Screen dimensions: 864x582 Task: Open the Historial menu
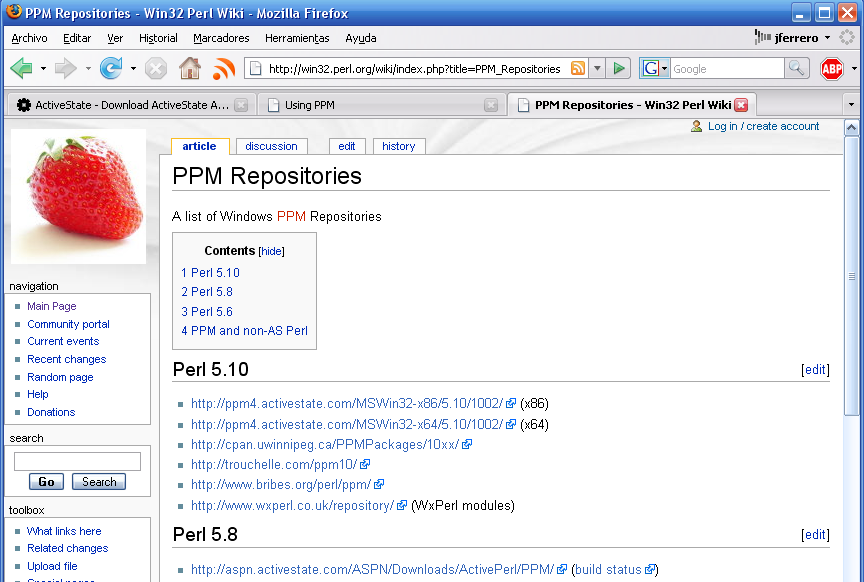point(158,38)
